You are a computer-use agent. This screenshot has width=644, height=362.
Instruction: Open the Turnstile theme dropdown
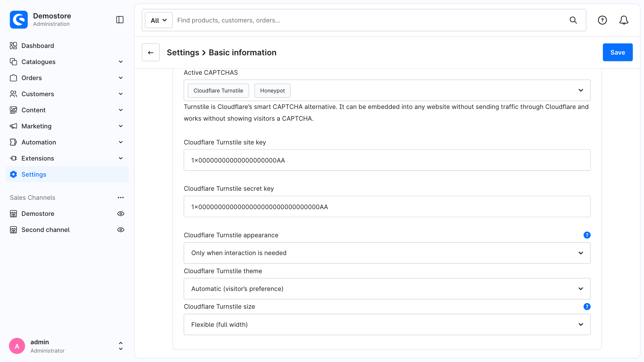387,289
